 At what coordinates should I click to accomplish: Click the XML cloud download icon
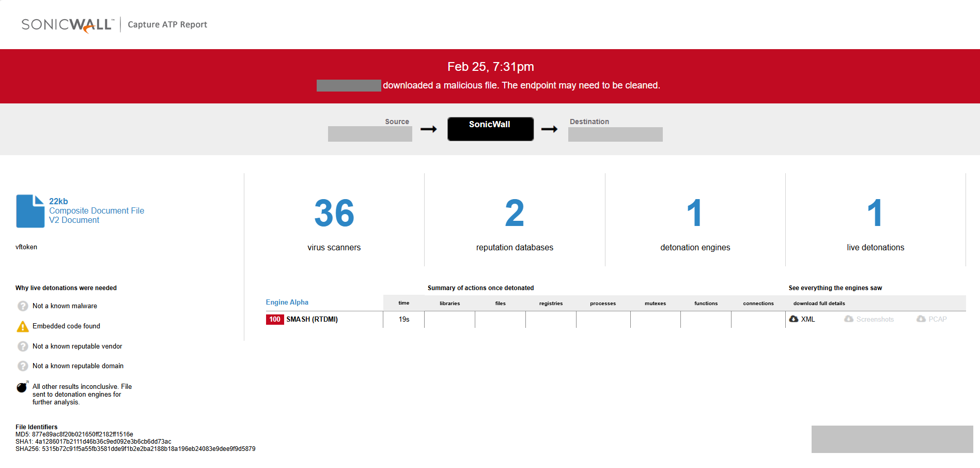794,319
